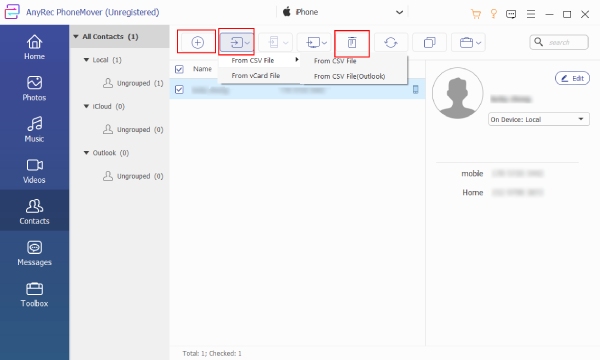The width and height of the screenshot is (600, 360).
Task: Click the de-duplicate contacts icon
Action: click(x=429, y=42)
